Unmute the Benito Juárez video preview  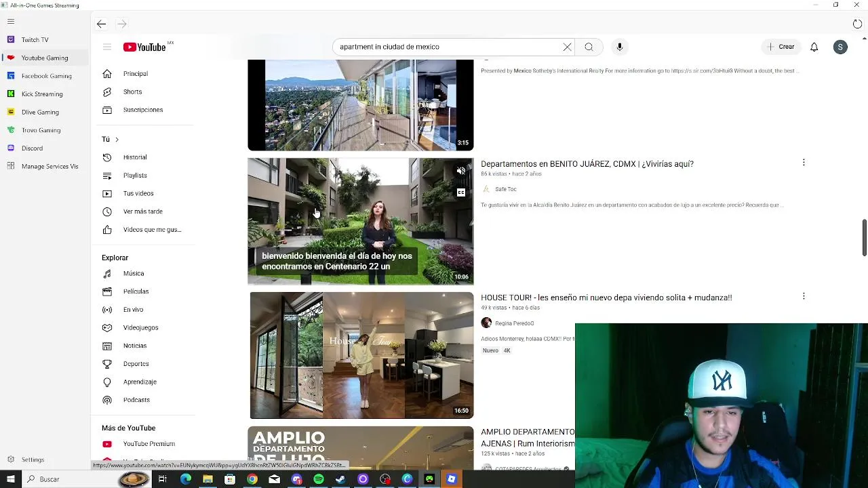[x=461, y=171]
